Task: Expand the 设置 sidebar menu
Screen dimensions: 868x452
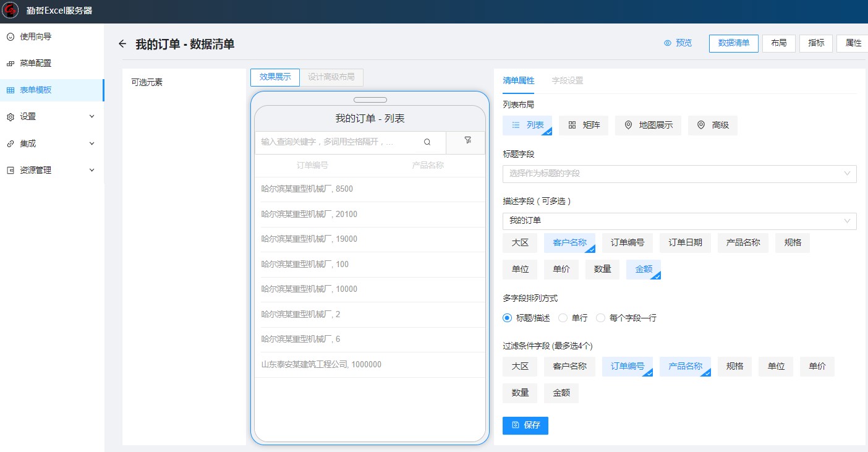Action: coord(52,116)
